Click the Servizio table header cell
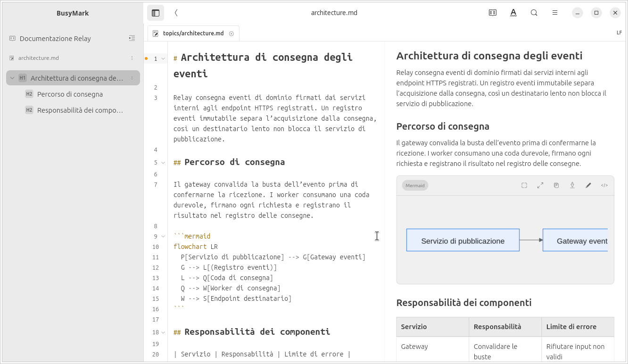This screenshot has width=628, height=364. (x=433, y=327)
